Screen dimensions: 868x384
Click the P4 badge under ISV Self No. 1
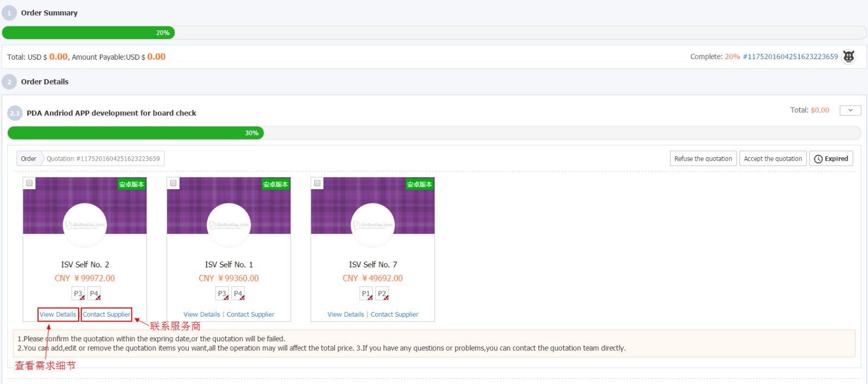click(x=238, y=293)
